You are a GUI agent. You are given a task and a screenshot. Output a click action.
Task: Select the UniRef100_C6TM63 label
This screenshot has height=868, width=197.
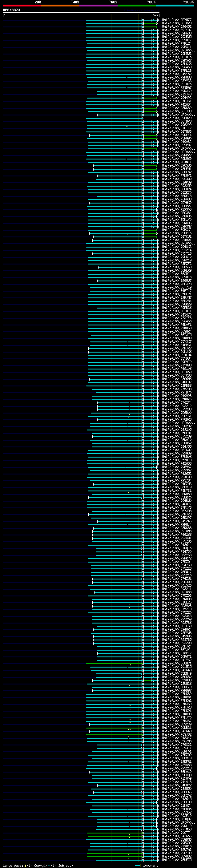(177, 132)
